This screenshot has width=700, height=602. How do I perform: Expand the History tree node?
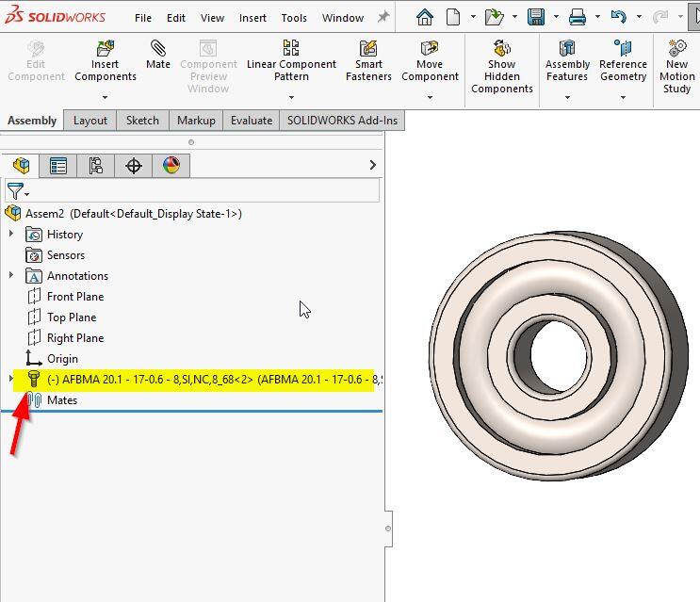click(11, 234)
